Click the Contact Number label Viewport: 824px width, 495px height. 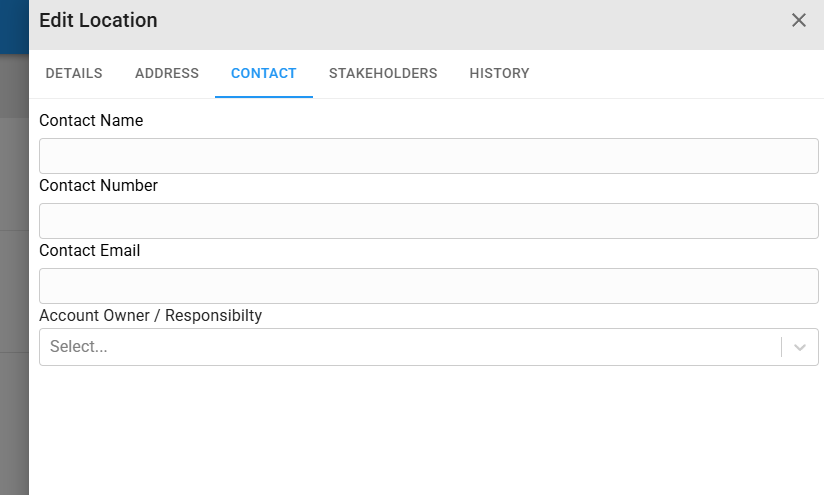click(x=99, y=185)
